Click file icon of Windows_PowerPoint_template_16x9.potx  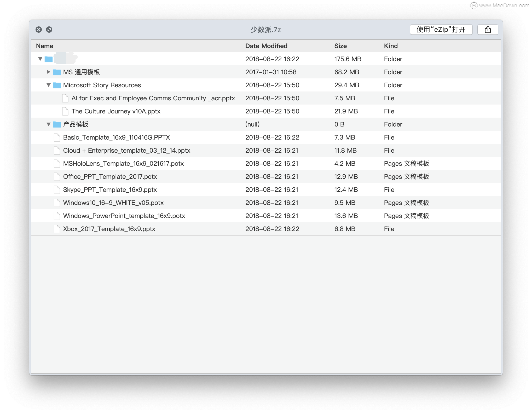point(57,216)
